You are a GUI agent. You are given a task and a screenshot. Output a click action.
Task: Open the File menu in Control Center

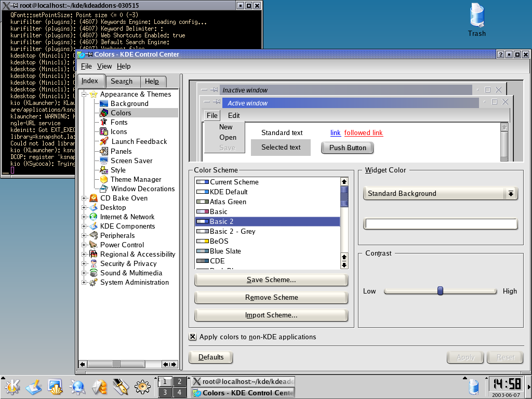click(86, 66)
